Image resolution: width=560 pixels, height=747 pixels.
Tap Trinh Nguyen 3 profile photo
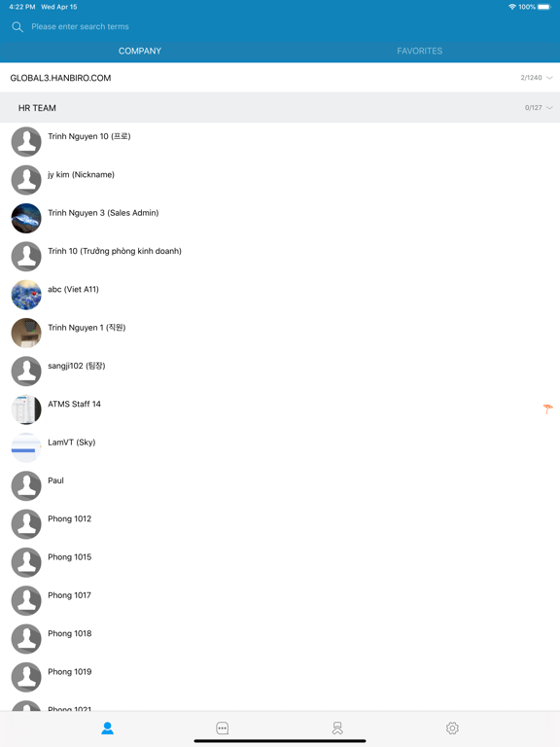(26, 218)
